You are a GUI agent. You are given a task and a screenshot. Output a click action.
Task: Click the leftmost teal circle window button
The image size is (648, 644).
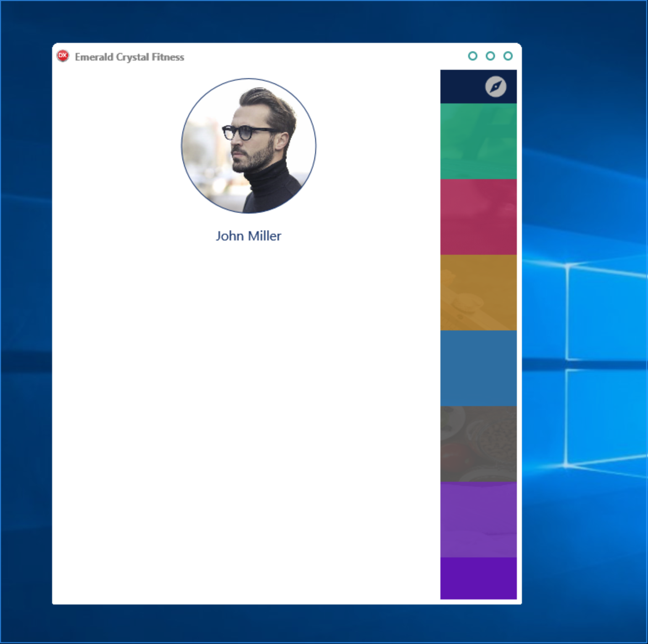[x=473, y=56]
